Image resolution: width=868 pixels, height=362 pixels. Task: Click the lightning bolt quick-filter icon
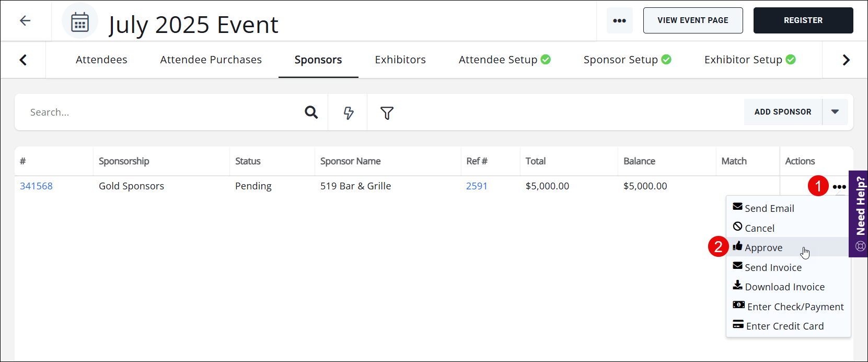pos(348,112)
